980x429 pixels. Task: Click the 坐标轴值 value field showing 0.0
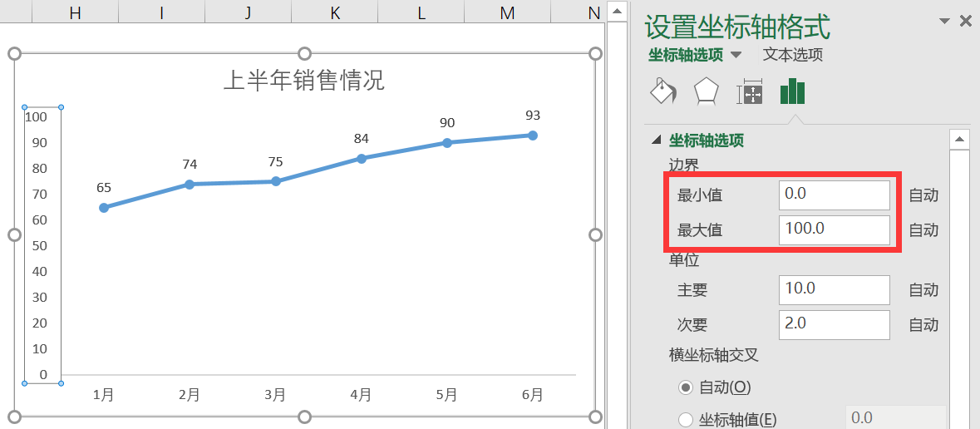click(895, 417)
